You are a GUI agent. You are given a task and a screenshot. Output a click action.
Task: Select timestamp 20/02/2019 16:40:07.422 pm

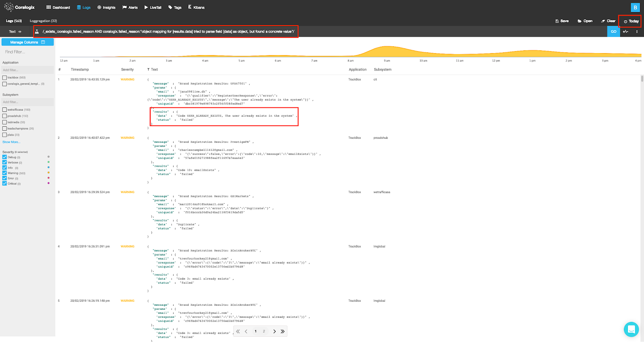point(90,138)
